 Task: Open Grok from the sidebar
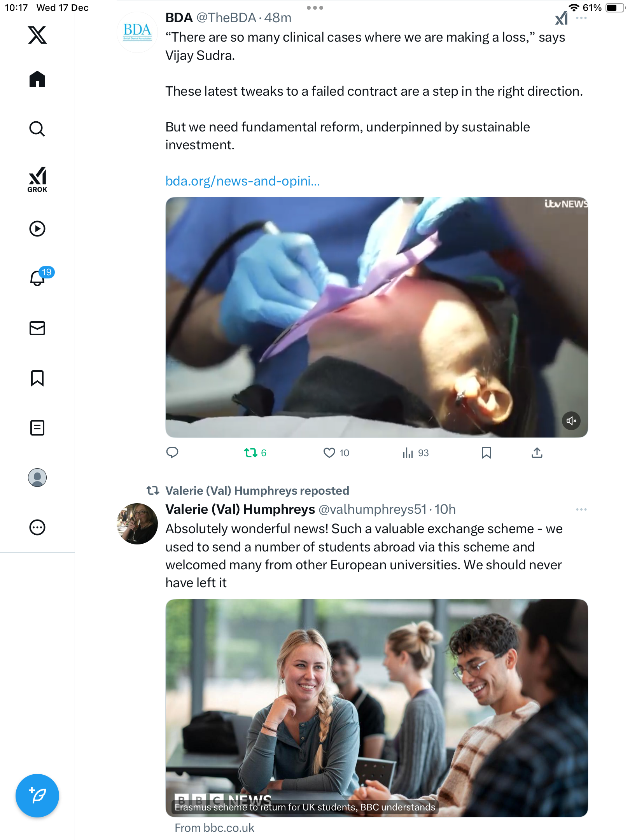(x=37, y=179)
